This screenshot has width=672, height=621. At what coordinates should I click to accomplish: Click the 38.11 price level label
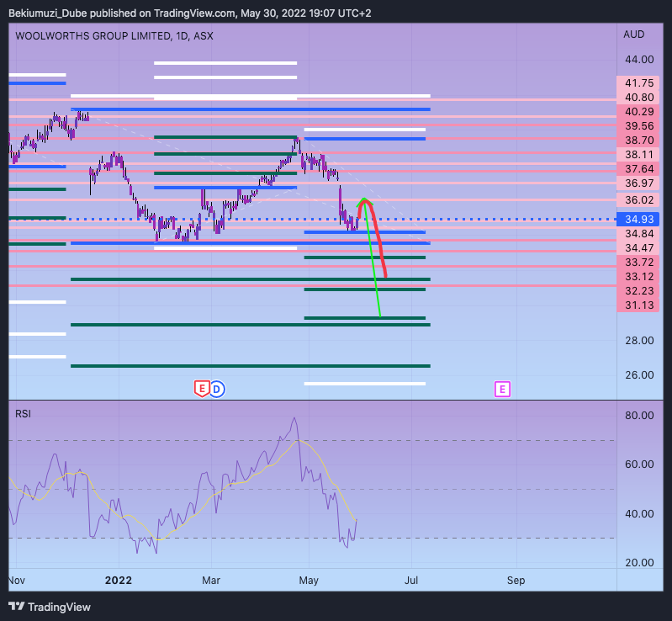[638, 154]
